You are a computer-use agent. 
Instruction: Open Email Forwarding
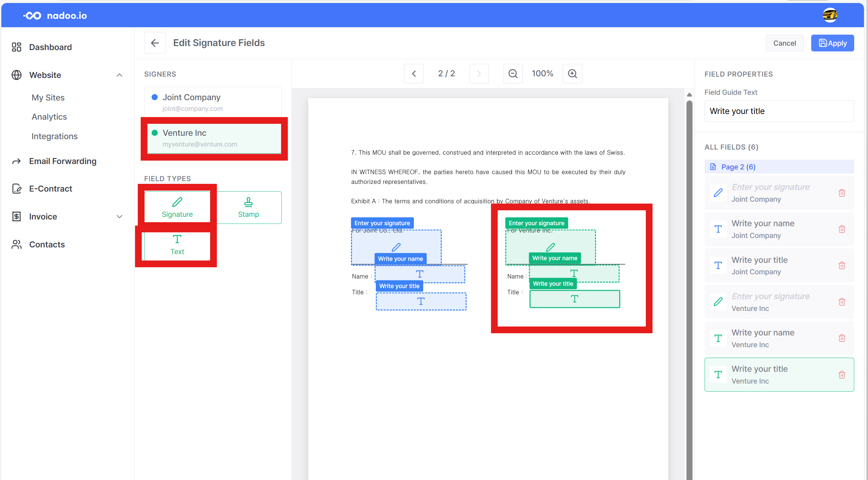point(63,161)
